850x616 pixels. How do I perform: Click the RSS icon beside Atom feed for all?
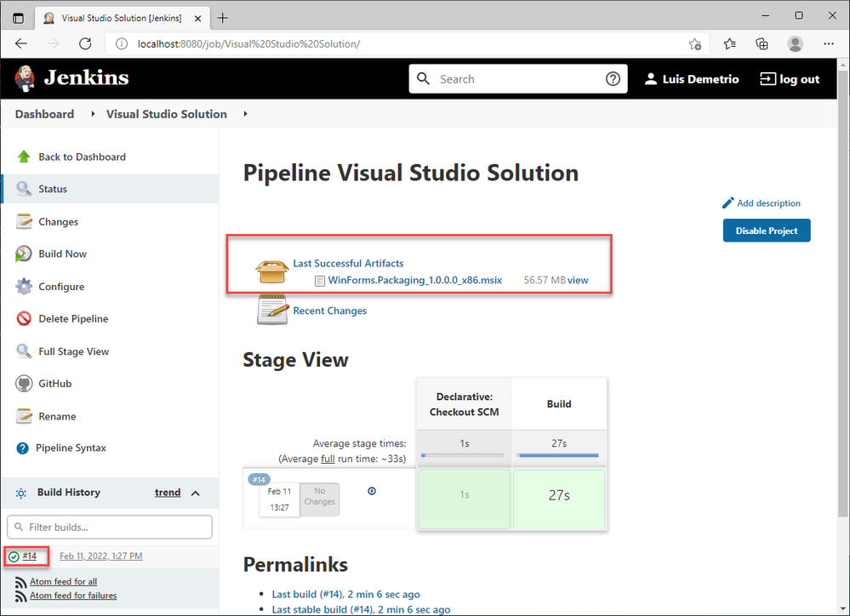click(21, 582)
